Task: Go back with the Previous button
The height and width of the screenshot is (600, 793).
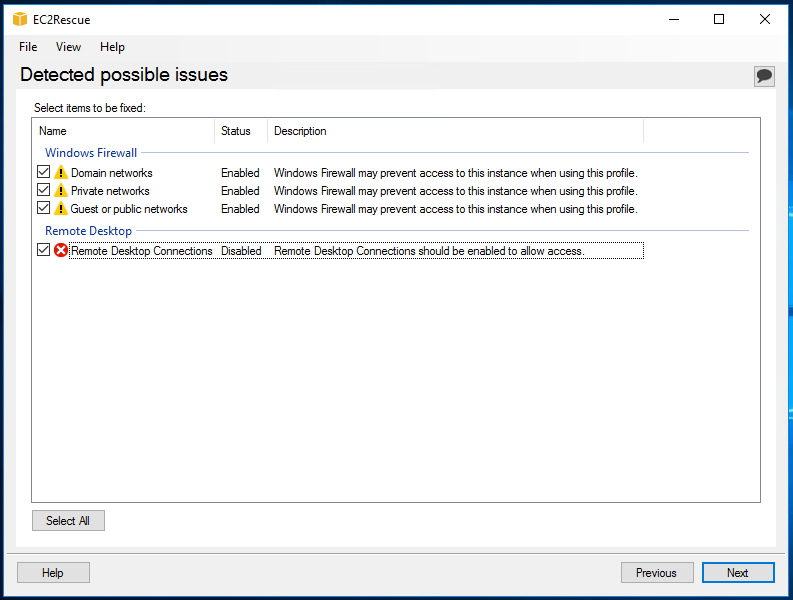Action: (x=657, y=573)
